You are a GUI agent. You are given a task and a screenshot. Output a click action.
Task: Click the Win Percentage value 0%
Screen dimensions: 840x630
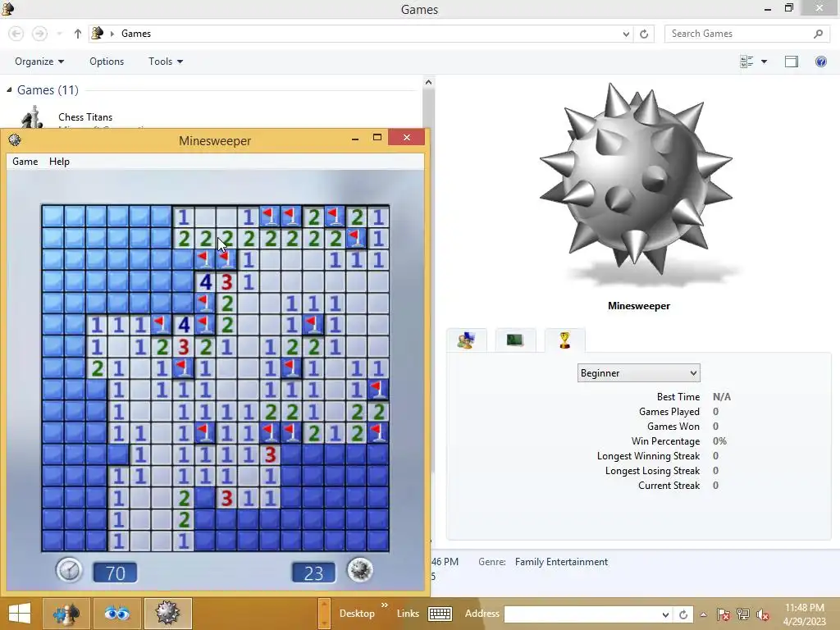pos(719,441)
